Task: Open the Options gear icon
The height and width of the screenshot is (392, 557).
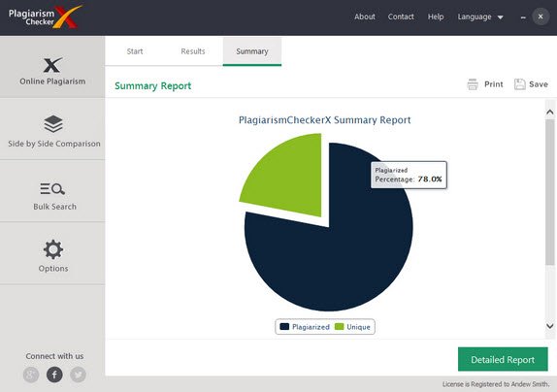Action: tap(53, 249)
